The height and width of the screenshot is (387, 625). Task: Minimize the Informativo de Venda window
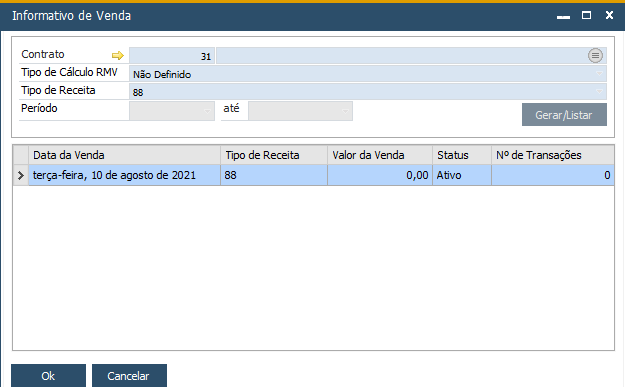click(x=563, y=16)
